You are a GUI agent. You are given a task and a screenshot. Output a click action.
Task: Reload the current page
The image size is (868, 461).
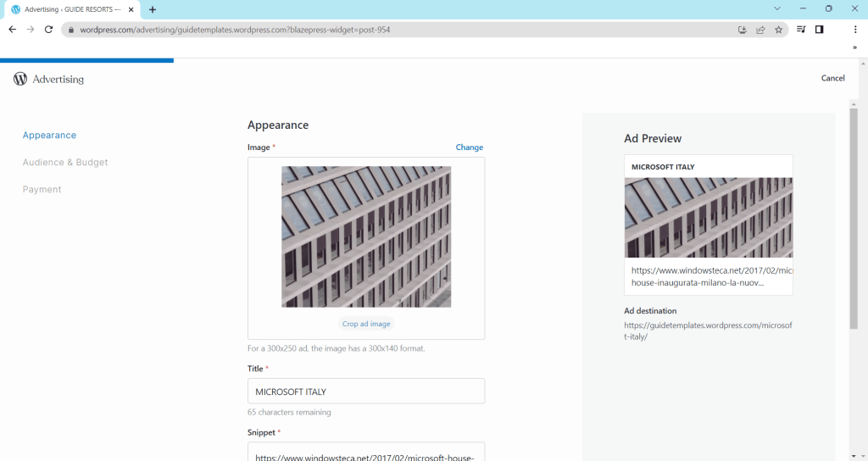tap(48, 29)
